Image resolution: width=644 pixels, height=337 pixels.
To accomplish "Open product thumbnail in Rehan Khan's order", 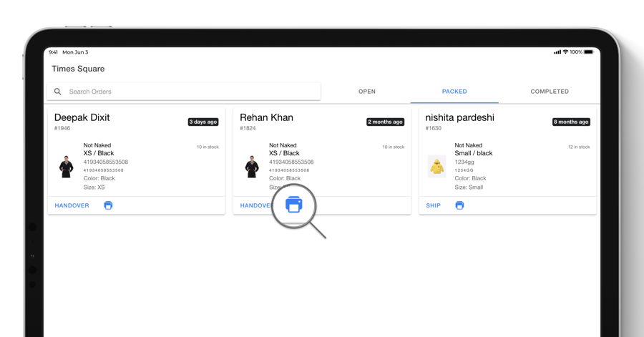I will click(252, 167).
